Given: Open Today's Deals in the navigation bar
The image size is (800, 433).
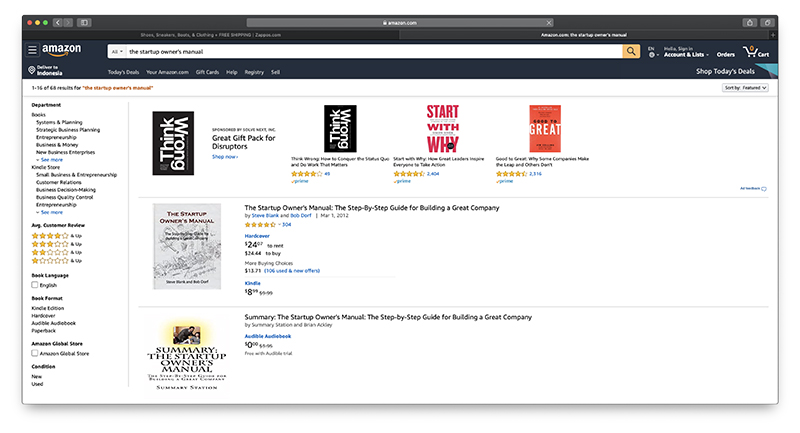Looking at the screenshot, I should click(x=123, y=72).
